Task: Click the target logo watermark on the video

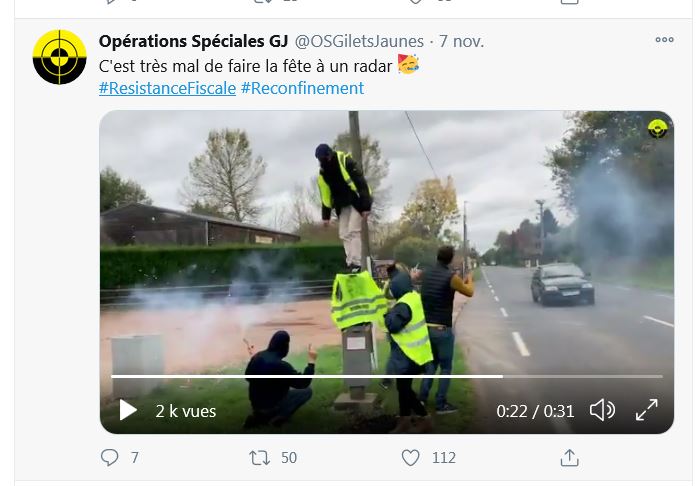Action: pos(657,128)
